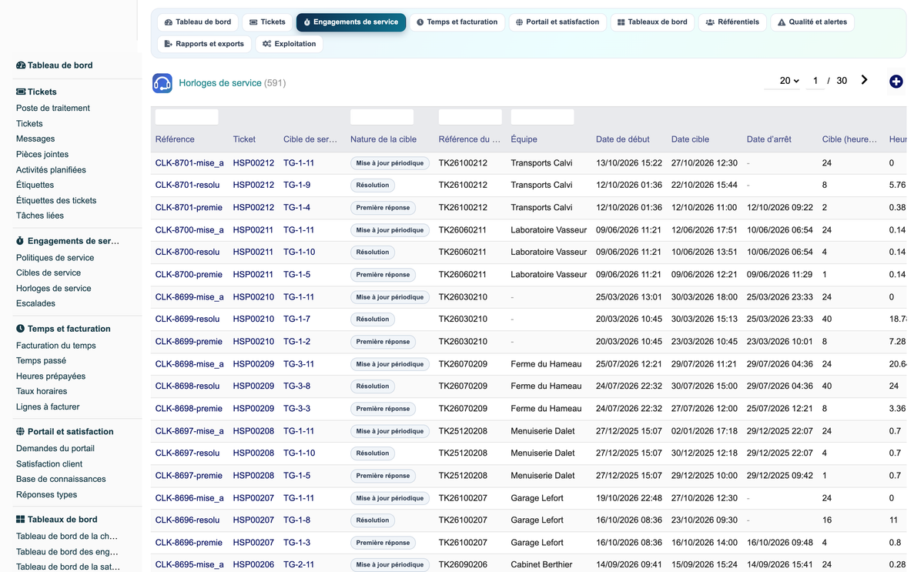Open Taux horaires in the sidebar
The width and height of the screenshot is (924, 572).
coord(42,392)
